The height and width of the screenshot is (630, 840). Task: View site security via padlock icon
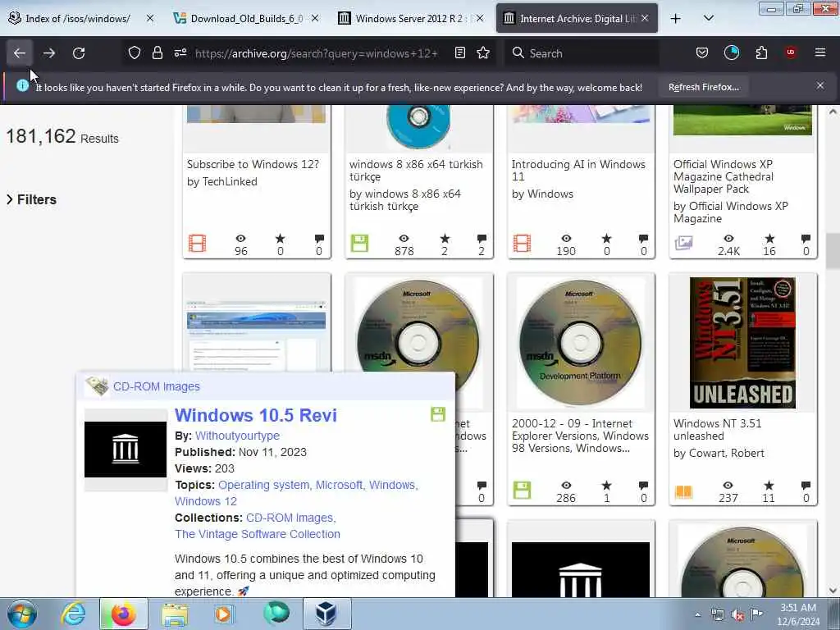click(157, 53)
